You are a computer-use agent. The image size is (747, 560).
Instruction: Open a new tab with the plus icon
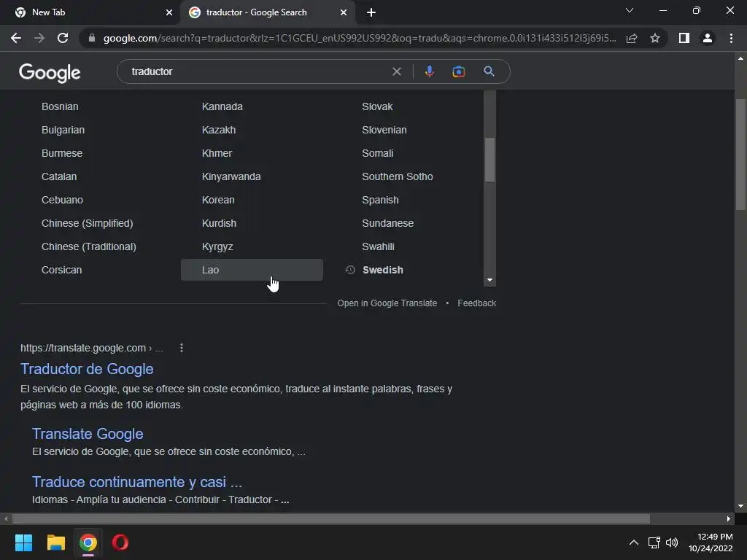pos(371,12)
